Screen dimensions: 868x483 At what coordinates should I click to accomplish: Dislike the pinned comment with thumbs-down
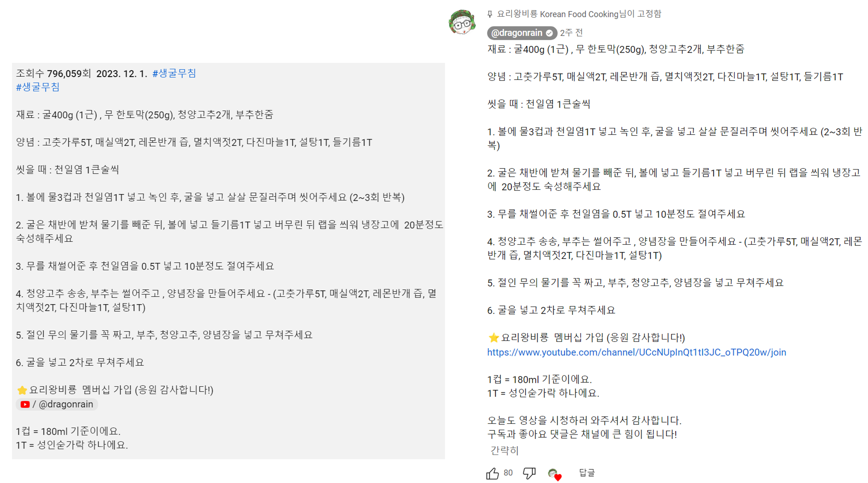point(529,473)
